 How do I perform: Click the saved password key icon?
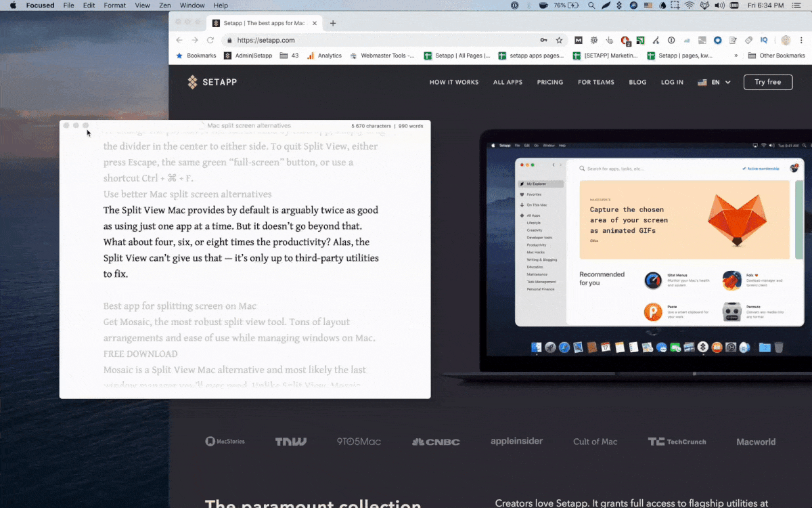point(543,40)
